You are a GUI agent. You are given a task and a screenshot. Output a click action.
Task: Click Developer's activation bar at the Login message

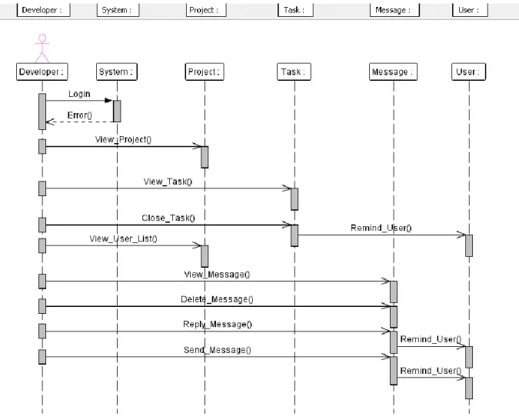[x=42, y=112]
